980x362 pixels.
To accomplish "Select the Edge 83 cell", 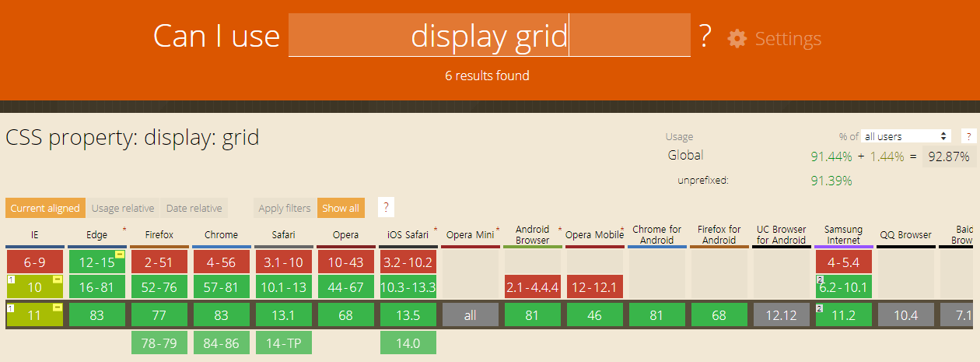I will tap(97, 315).
